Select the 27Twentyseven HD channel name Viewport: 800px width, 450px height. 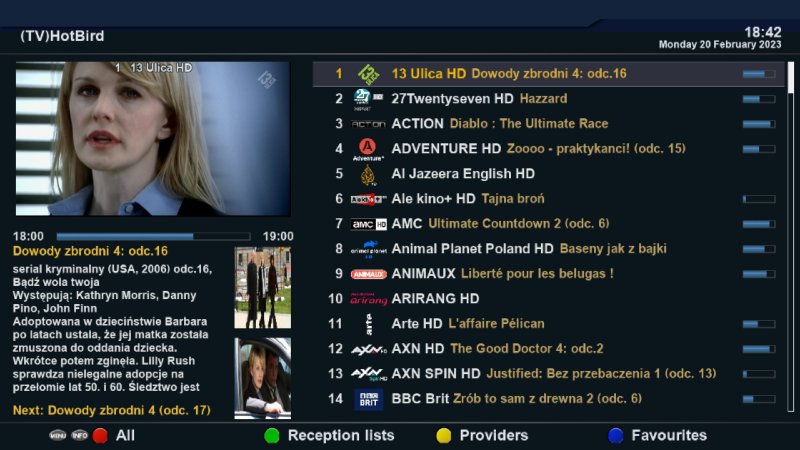pyautogui.click(x=452, y=99)
